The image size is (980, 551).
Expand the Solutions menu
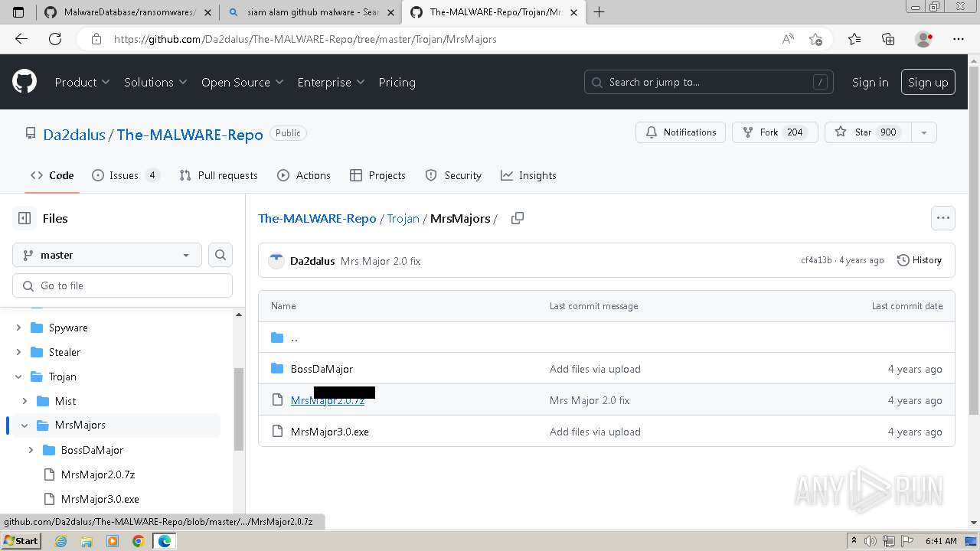click(x=155, y=82)
